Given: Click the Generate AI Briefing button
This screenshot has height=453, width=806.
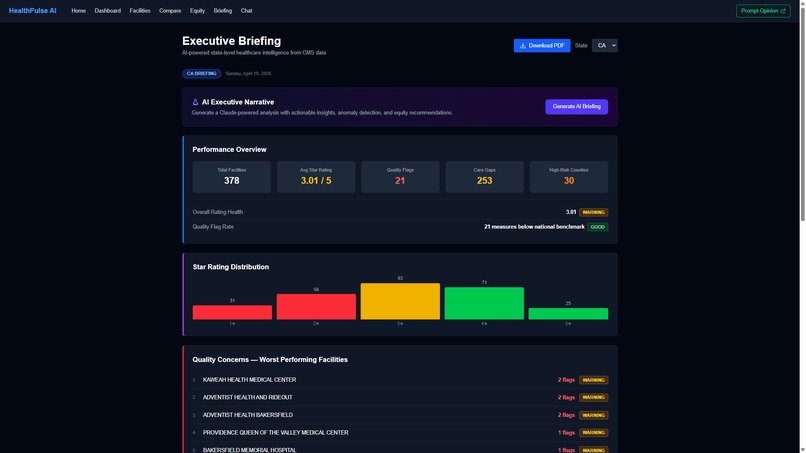Looking at the screenshot, I should 576,106.
